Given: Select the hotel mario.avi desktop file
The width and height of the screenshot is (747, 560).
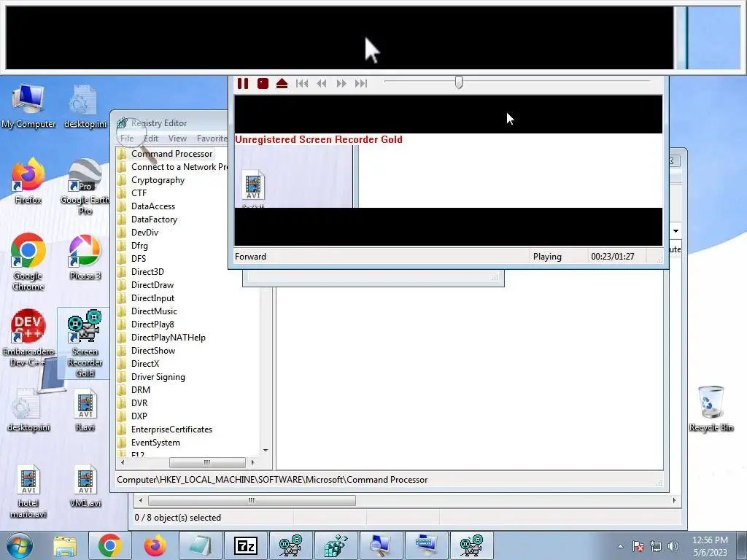Looking at the screenshot, I should tap(28, 492).
